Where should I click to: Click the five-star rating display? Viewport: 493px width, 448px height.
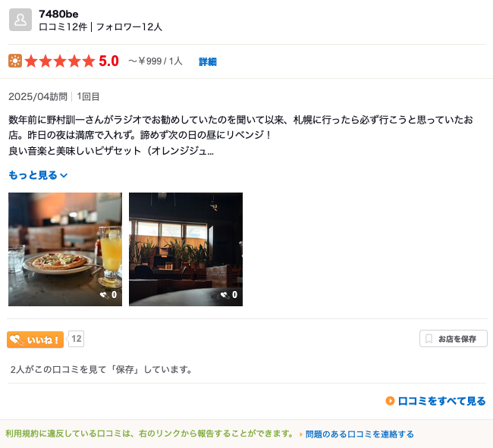[x=60, y=61]
